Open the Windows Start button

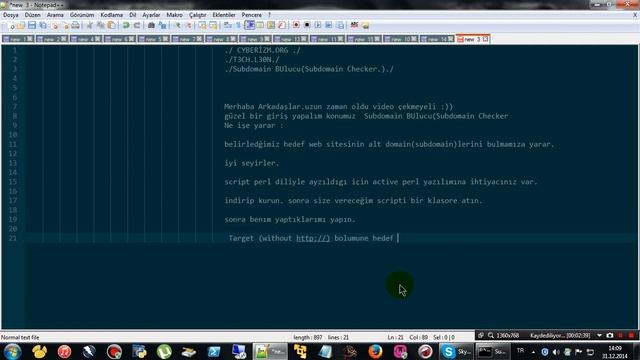tap(13, 351)
